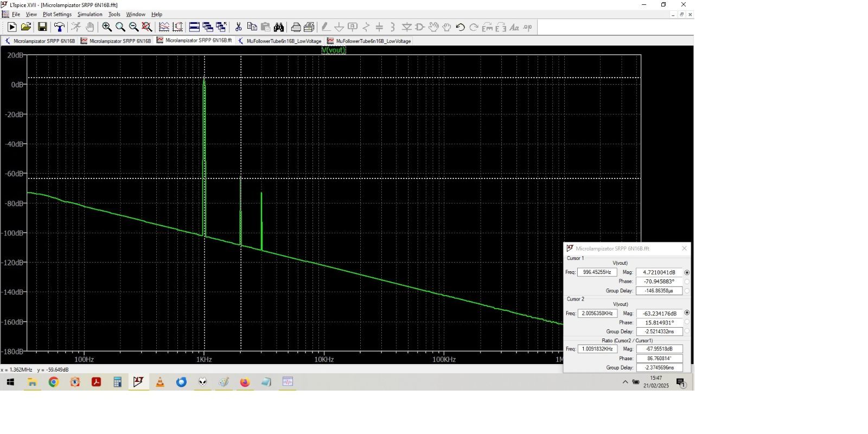Image resolution: width=868 pixels, height=434 pixels.
Task: Switch to Microlampizator SRPP 6N16B.fft tab
Action: point(194,41)
